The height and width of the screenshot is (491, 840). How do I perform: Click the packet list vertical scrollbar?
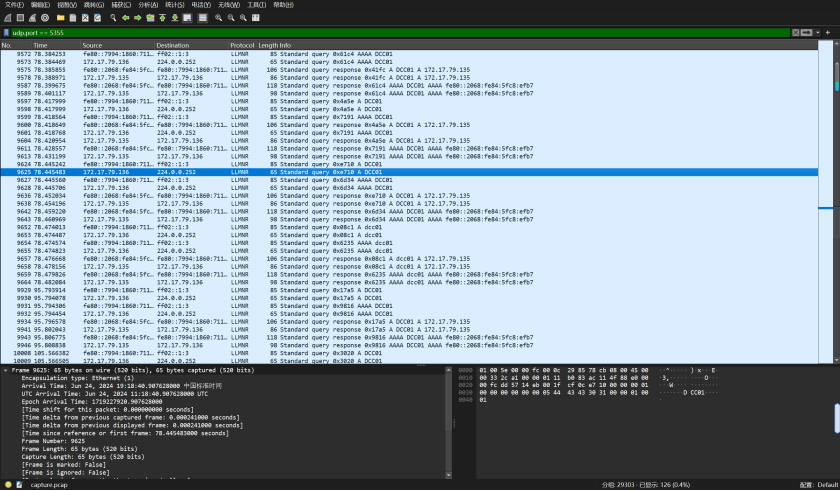tap(836, 200)
